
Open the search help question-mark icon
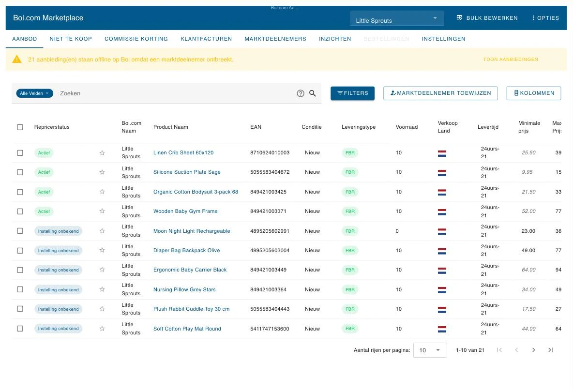point(301,93)
